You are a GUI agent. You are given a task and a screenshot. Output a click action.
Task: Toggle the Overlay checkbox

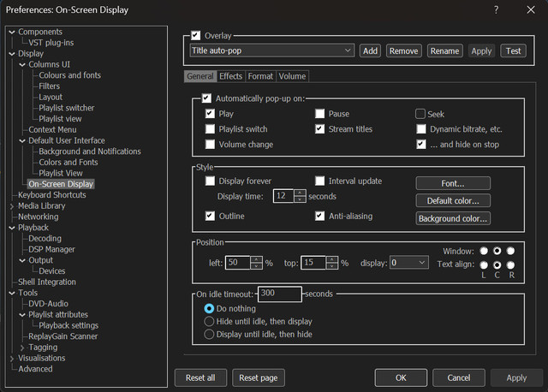tap(196, 35)
